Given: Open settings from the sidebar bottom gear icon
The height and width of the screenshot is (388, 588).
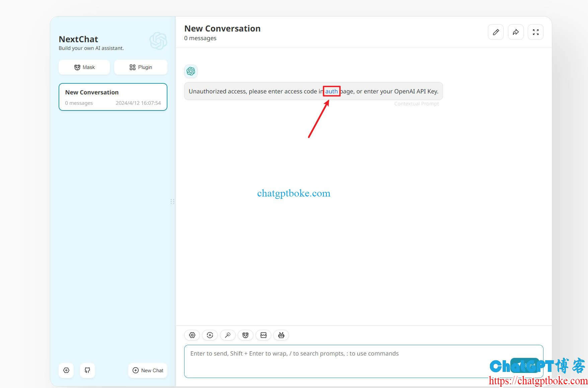Looking at the screenshot, I should pos(66,370).
